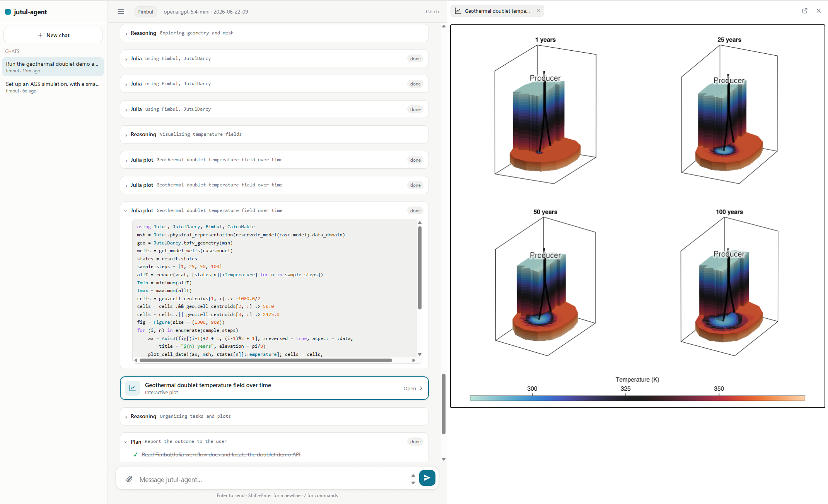Image resolution: width=828 pixels, height=504 pixels.
Task: Click code block scroll right arrow
Action: (x=414, y=360)
